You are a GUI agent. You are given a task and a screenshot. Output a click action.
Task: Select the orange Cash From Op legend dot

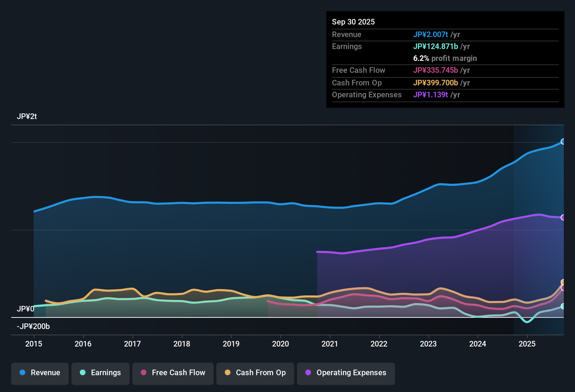[x=227, y=373]
